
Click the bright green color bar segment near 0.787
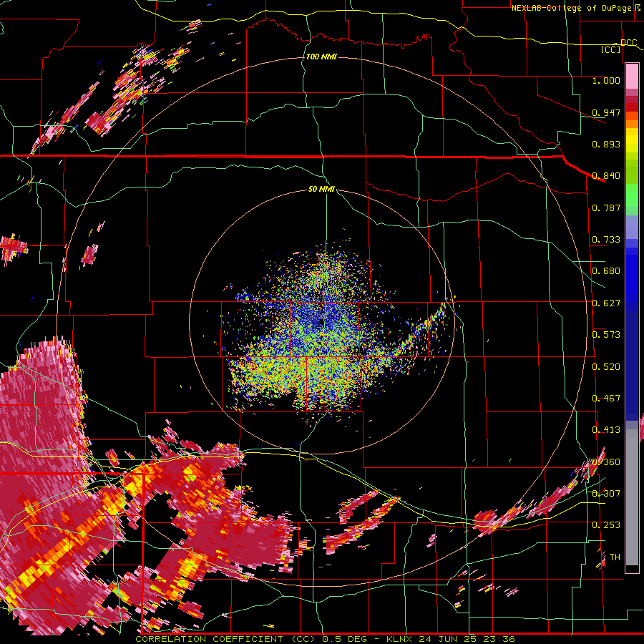[x=632, y=195]
